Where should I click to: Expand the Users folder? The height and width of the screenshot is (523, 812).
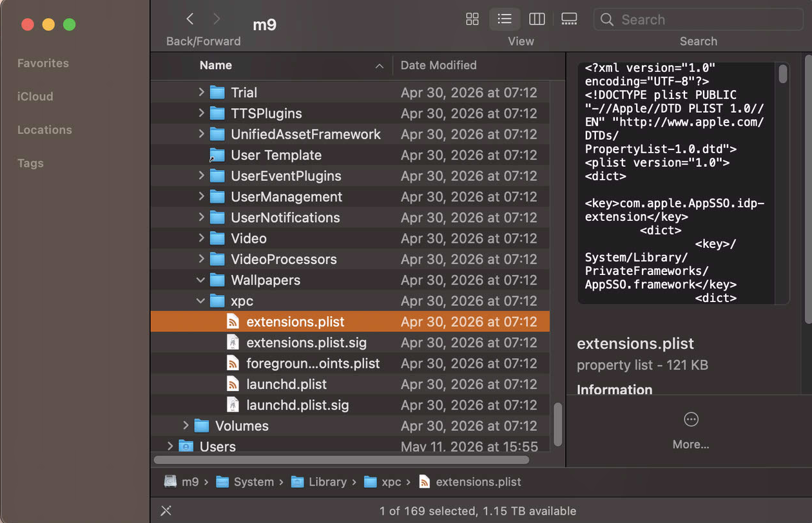170,446
